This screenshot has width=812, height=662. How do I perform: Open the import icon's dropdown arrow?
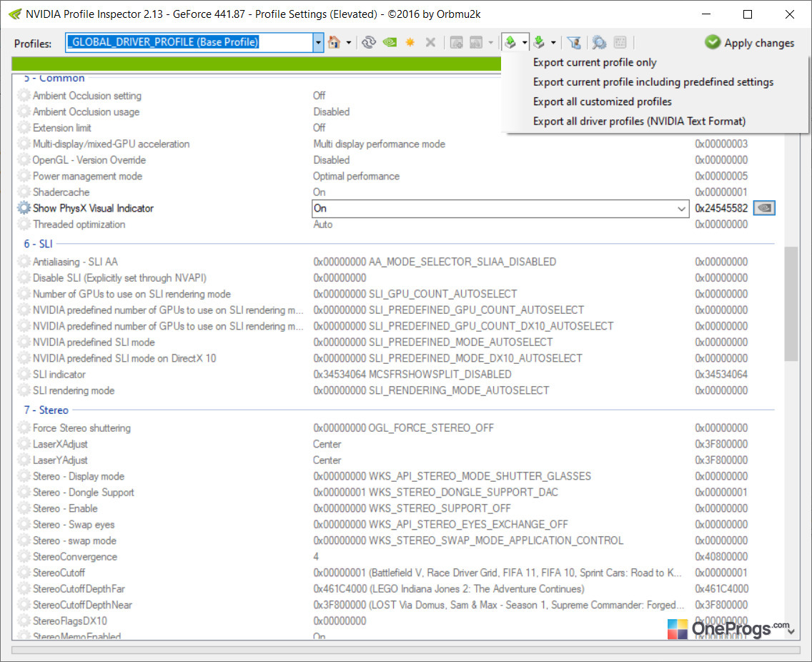click(553, 42)
